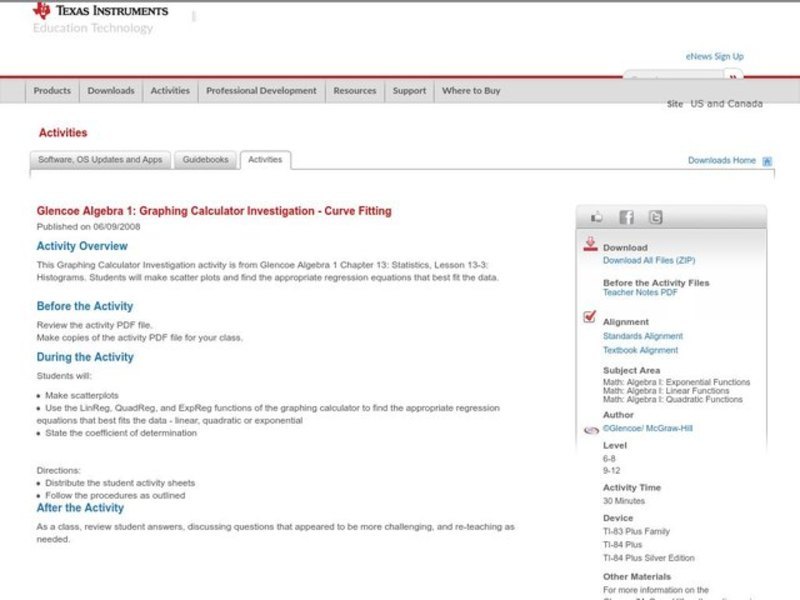Select the Software, OS Updates and Apps tab
The width and height of the screenshot is (800, 600).
(x=100, y=160)
